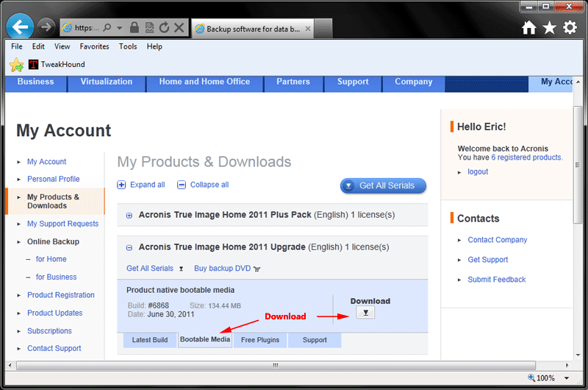Screen dimensions: 588x390
Task: Open the Virtualization navigation tab
Action: pos(107,83)
